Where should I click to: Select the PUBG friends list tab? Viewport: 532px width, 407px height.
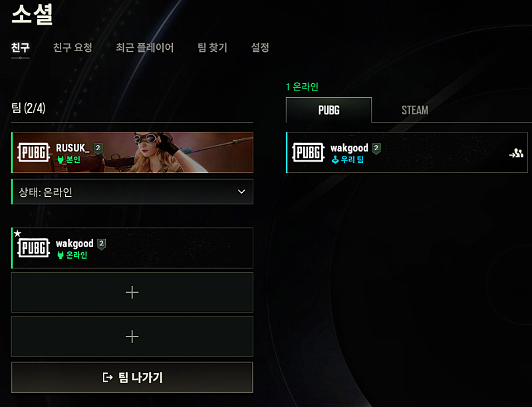pos(329,110)
